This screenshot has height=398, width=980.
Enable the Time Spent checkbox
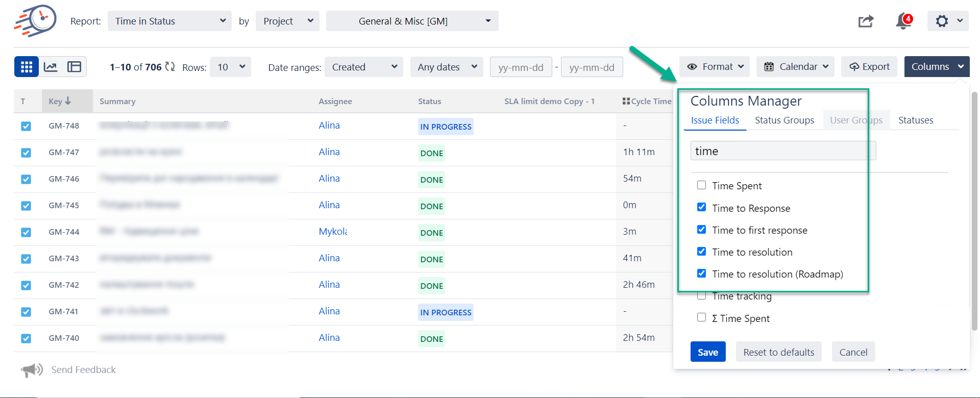pyautogui.click(x=702, y=185)
